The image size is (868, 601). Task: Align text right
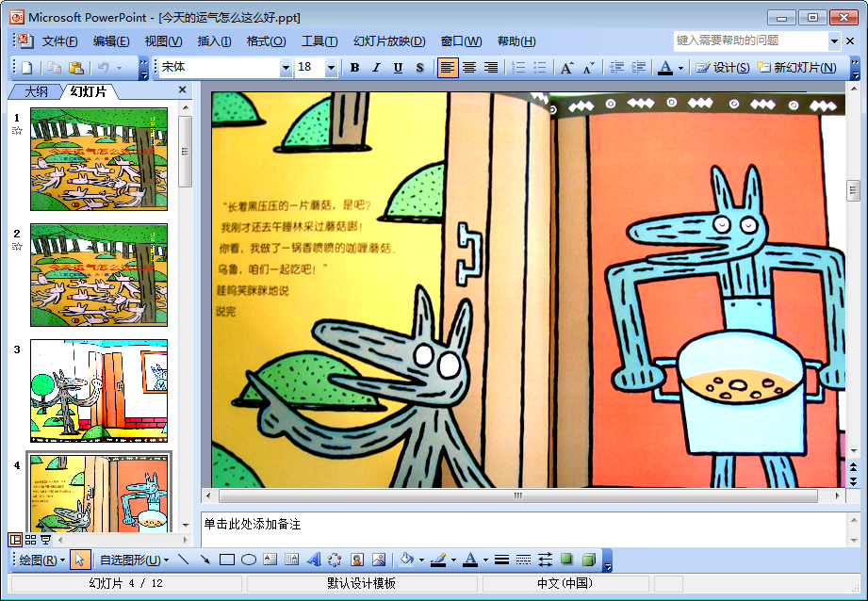tap(491, 68)
